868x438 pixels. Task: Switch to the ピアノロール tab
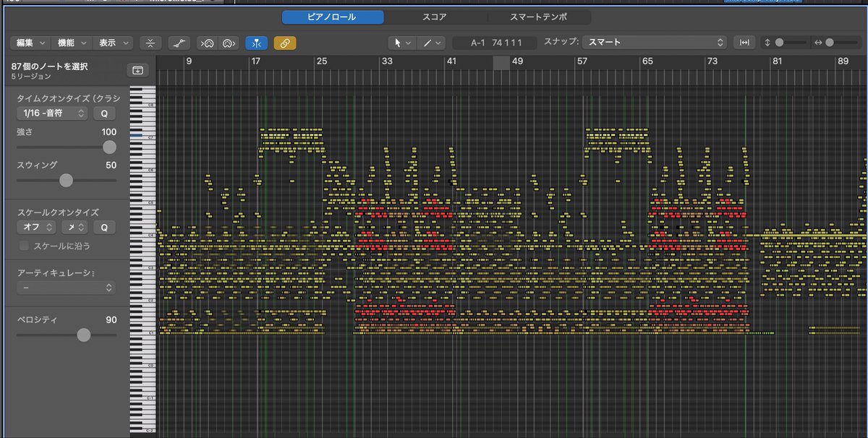click(x=333, y=17)
